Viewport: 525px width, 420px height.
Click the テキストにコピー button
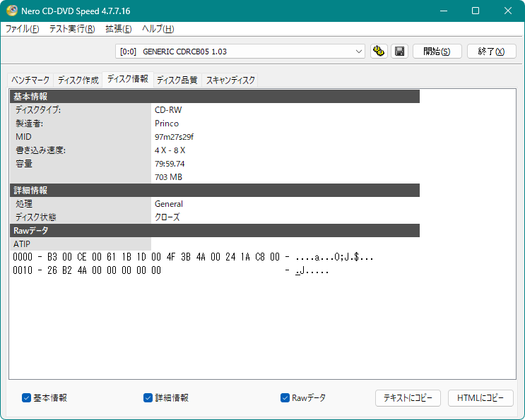pyautogui.click(x=408, y=398)
